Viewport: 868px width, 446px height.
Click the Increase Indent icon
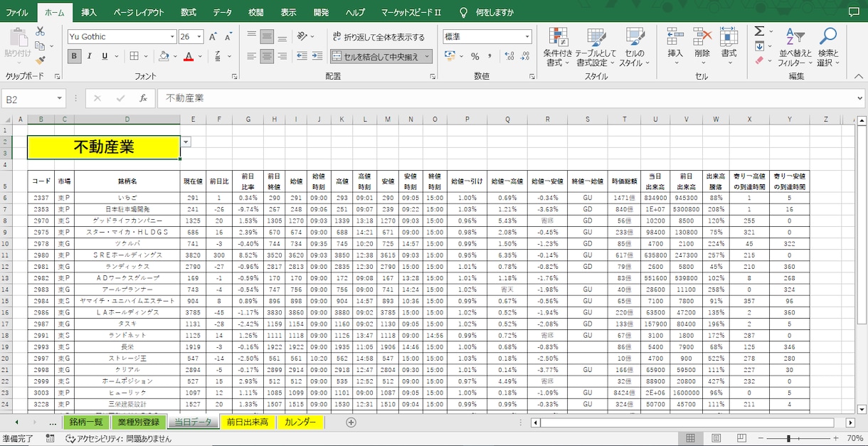click(317, 56)
